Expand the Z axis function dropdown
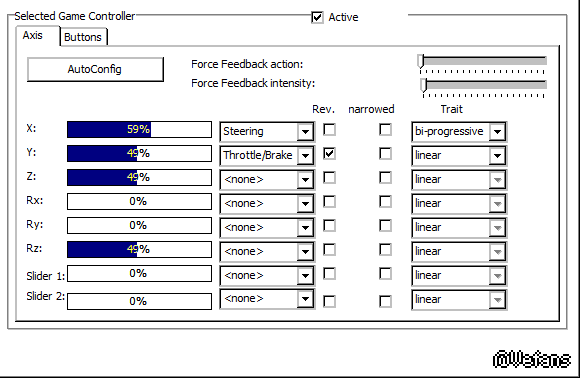 pos(267,179)
